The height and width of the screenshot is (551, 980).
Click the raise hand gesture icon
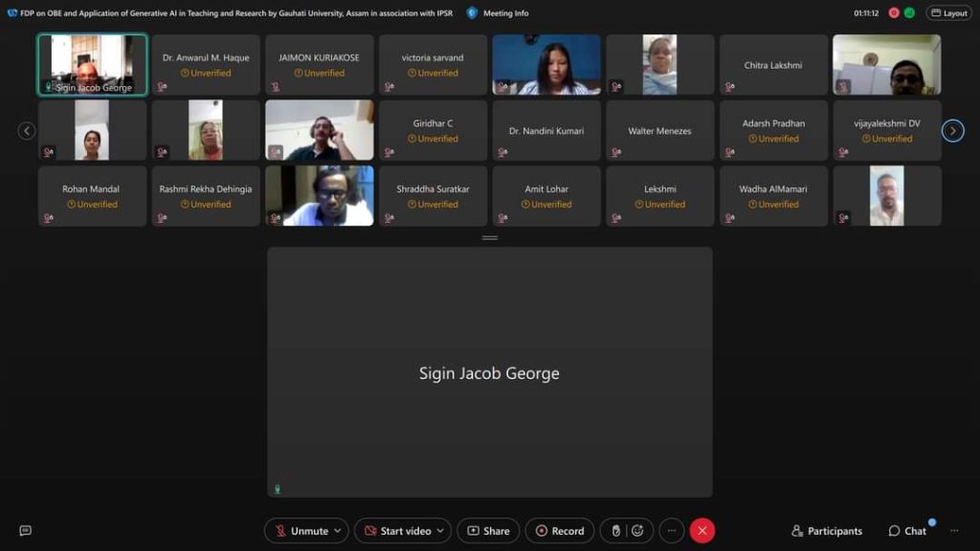(x=617, y=531)
